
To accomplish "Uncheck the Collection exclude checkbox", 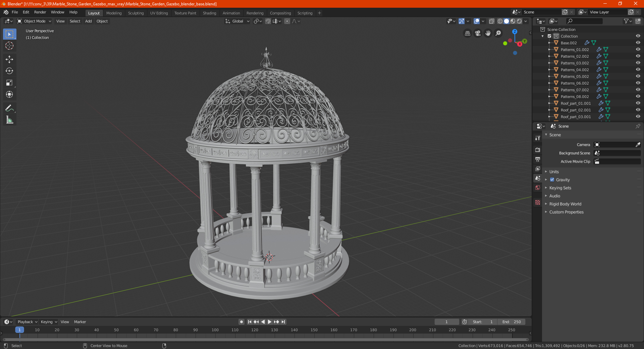I will [x=549, y=36].
